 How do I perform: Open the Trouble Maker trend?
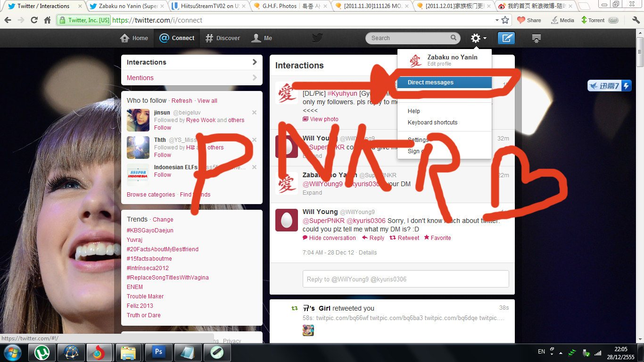(x=145, y=296)
